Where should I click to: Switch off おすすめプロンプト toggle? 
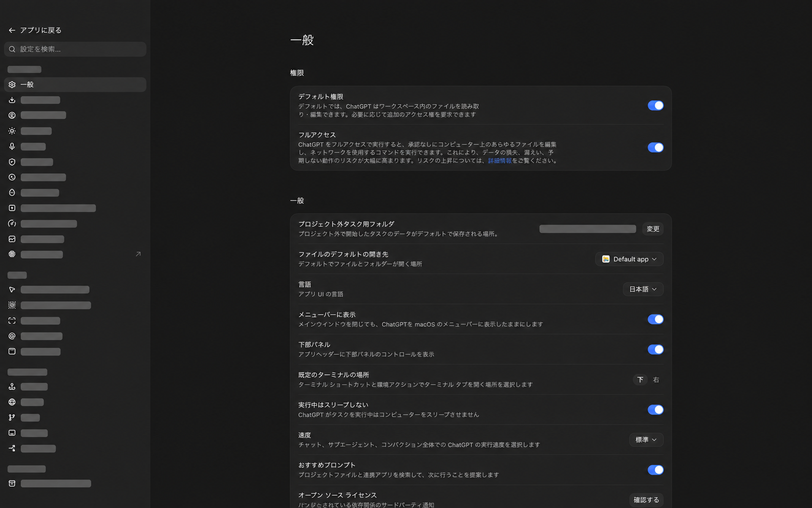tap(655, 470)
